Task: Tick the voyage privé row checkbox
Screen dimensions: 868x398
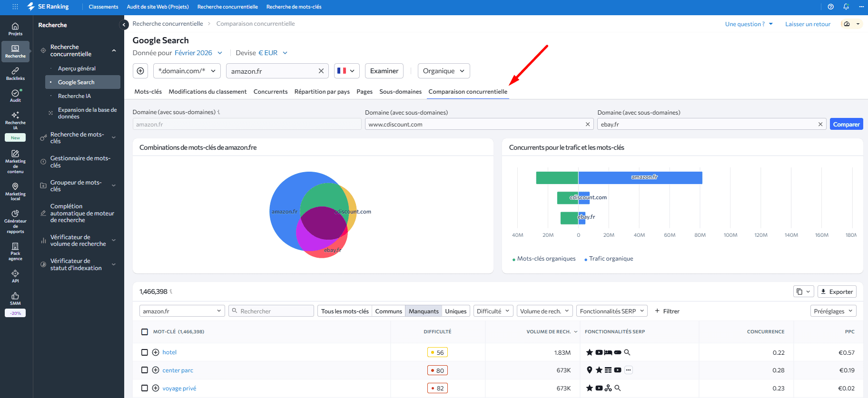Action: 145,388
